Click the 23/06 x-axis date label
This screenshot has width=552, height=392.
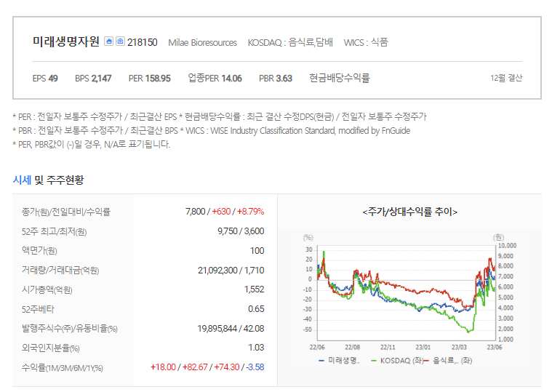pyautogui.click(x=495, y=348)
